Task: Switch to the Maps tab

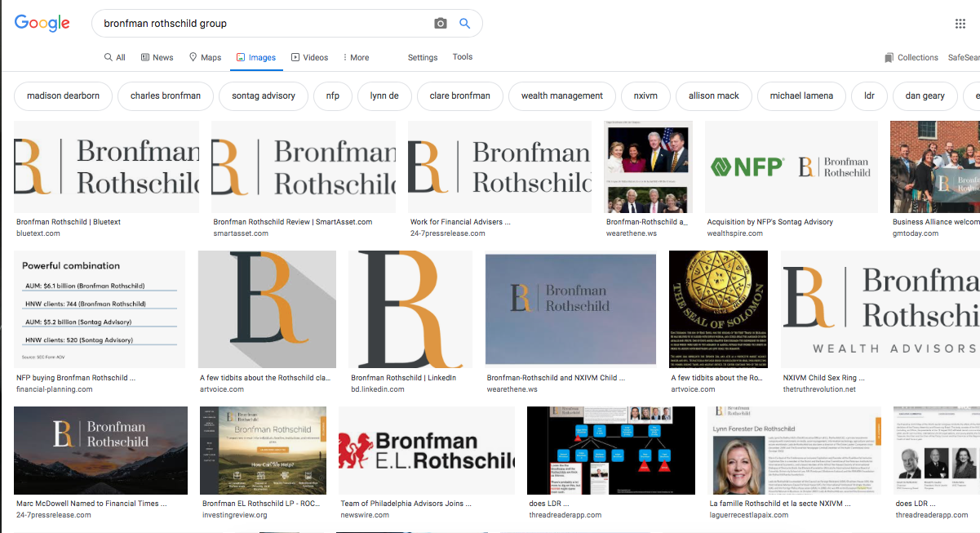Action: click(205, 57)
